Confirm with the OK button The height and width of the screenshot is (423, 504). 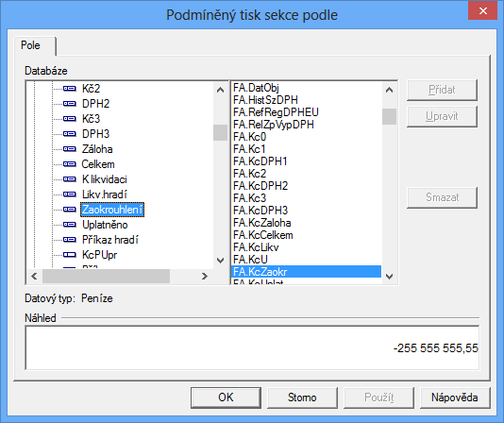tap(226, 398)
